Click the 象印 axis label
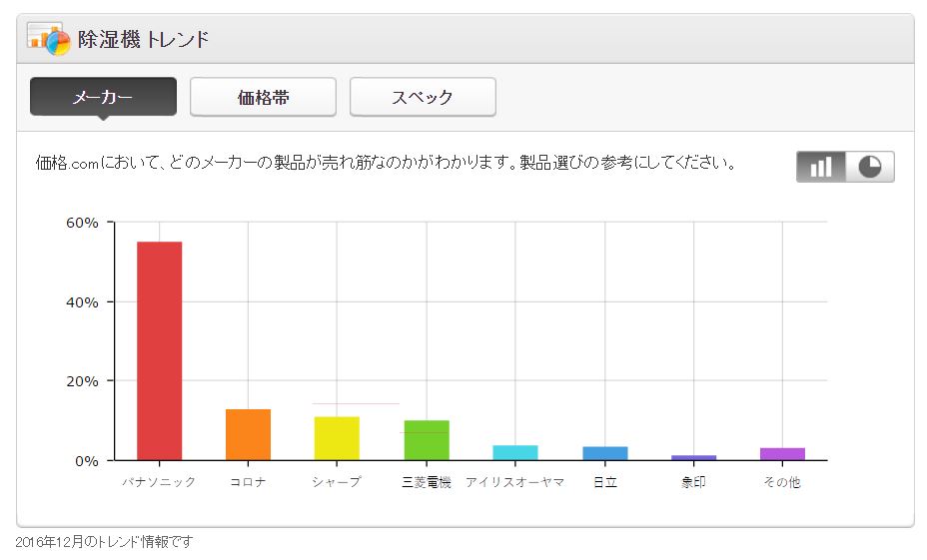Screen dimensions: 927x560 (693, 482)
